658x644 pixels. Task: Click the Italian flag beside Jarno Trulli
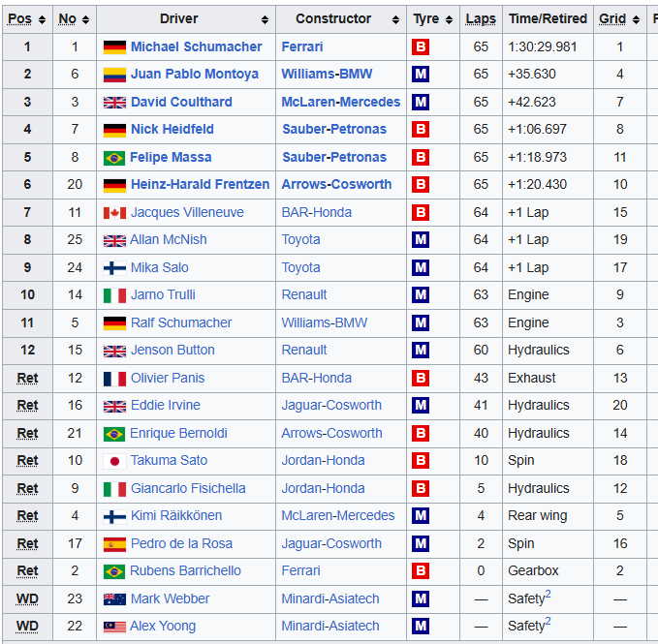pyautogui.click(x=114, y=295)
